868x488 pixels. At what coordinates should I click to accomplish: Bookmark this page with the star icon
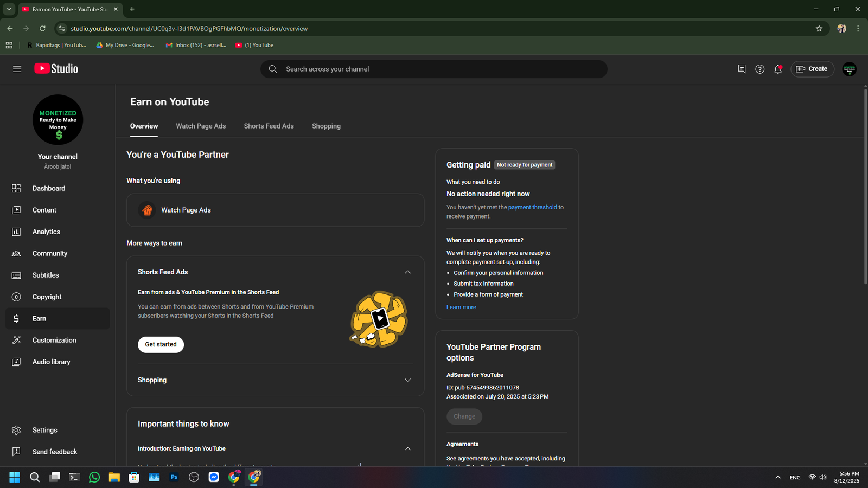click(819, 28)
